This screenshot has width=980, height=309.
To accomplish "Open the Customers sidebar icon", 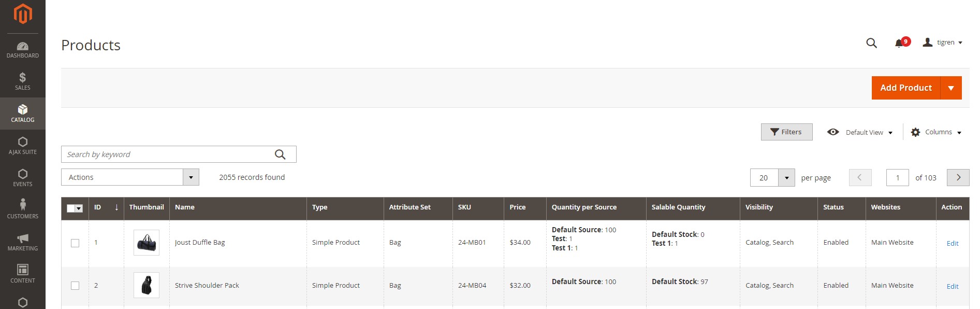I will tap(23, 208).
